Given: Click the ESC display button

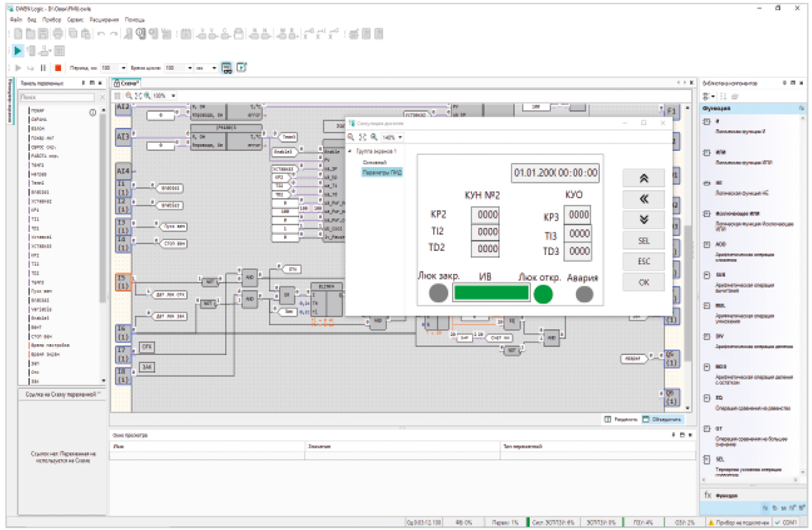Looking at the screenshot, I should click(x=643, y=261).
